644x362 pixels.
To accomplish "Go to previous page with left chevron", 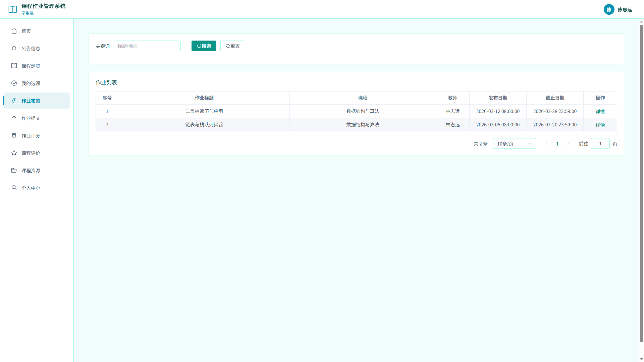I will click(547, 143).
